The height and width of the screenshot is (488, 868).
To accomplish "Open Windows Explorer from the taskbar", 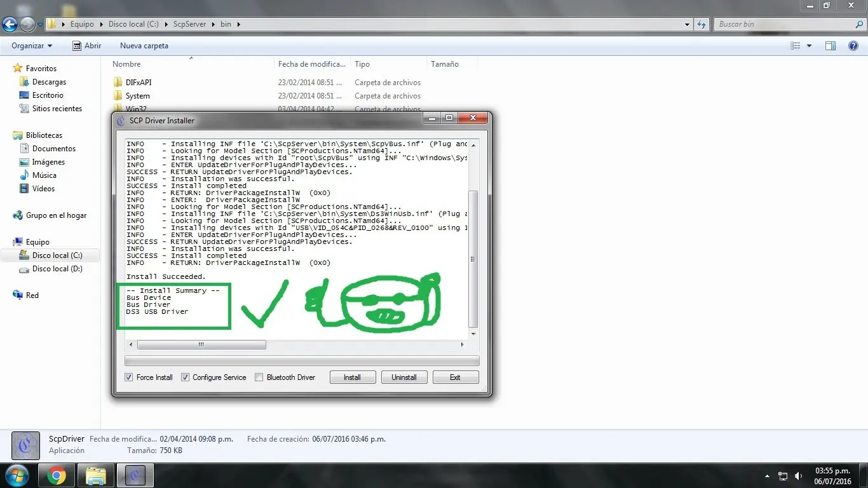I will point(96,475).
